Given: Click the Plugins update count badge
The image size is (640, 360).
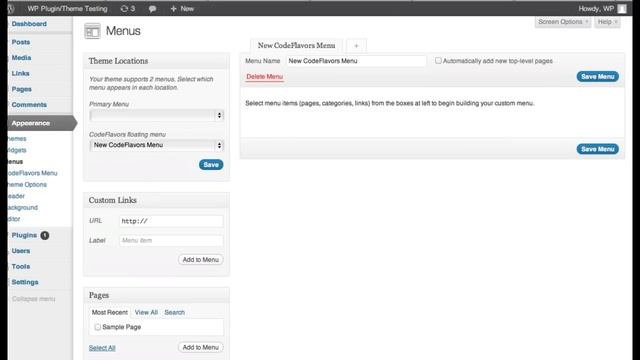Looking at the screenshot, I should [44, 236].
